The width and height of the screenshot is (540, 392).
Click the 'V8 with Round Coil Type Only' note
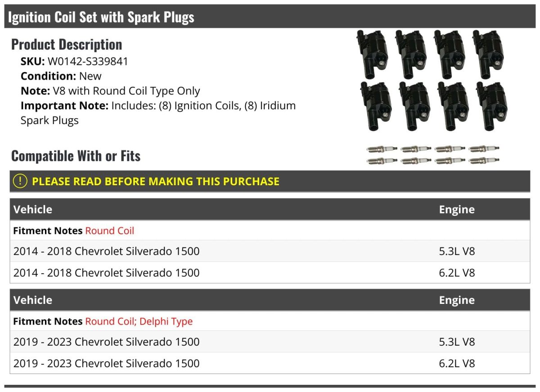[x=126, y=91]
